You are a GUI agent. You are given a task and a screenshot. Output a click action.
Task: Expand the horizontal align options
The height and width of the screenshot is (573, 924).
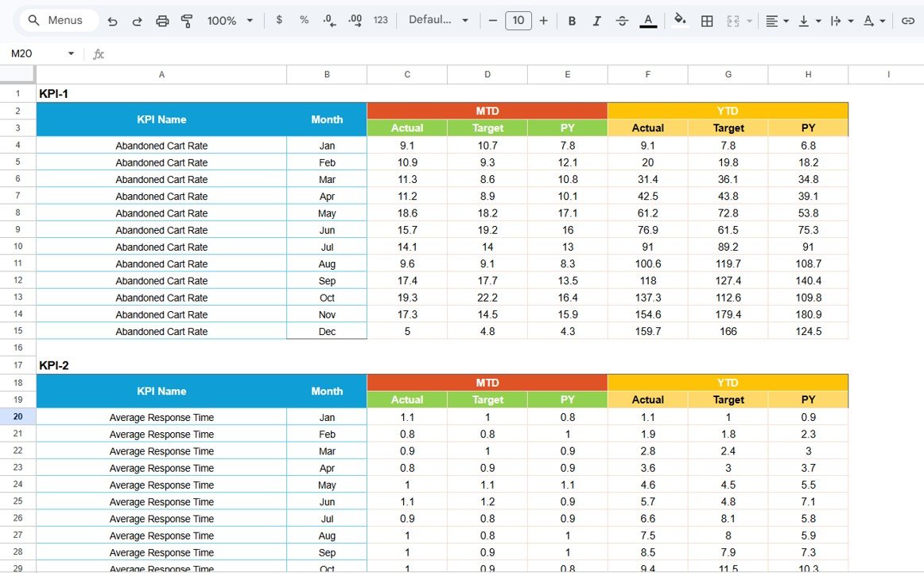pyautogui.click(x=785, y=20)
